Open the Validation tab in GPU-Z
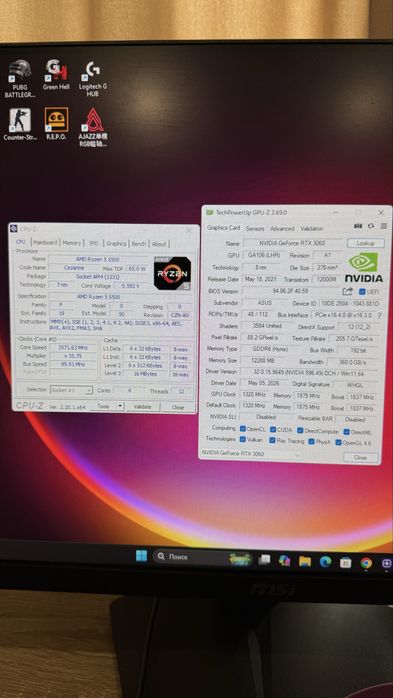This screenshot has width=393, height=698. point(312,228)
